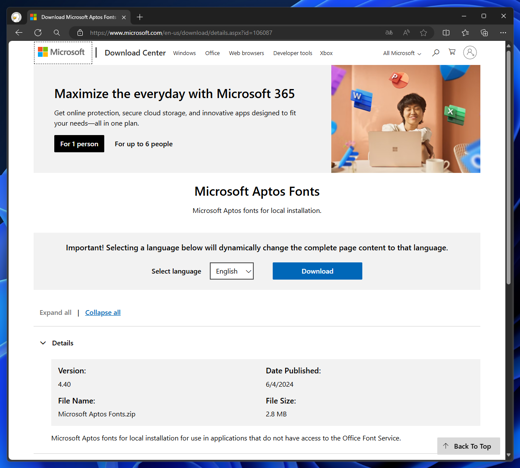Open the Web browsers navigation item
The height and width of the screenshot is (468, 520).
(246, 53)
